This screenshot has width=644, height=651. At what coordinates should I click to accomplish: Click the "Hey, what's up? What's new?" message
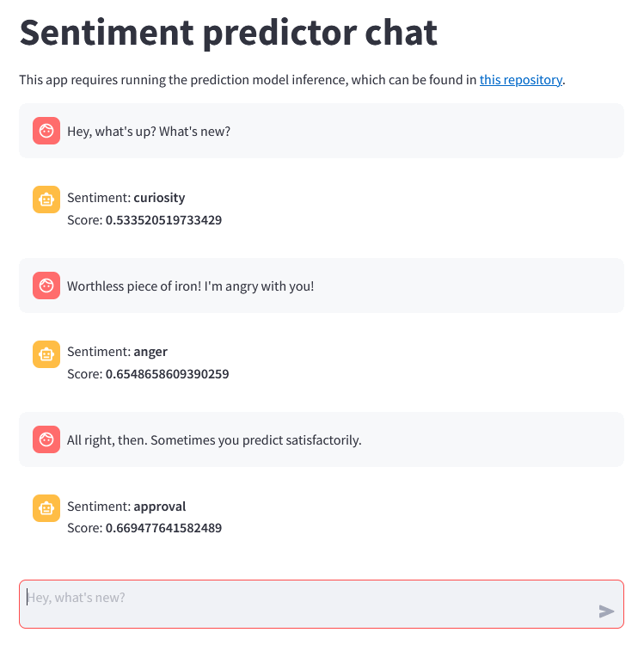(149, 132)
